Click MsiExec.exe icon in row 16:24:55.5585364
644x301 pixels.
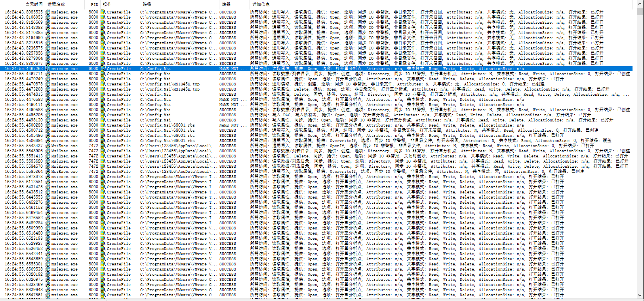[48, 171]
